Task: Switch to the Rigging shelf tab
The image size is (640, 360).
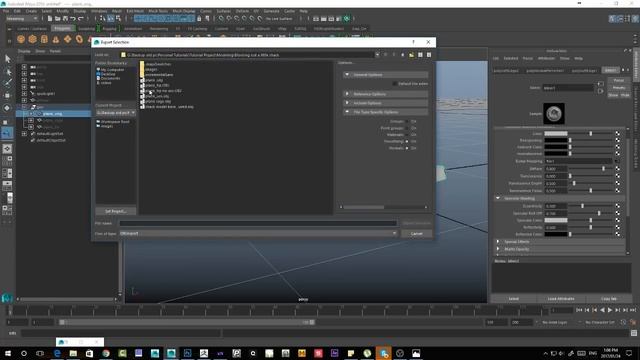Action: coord(109,29)
